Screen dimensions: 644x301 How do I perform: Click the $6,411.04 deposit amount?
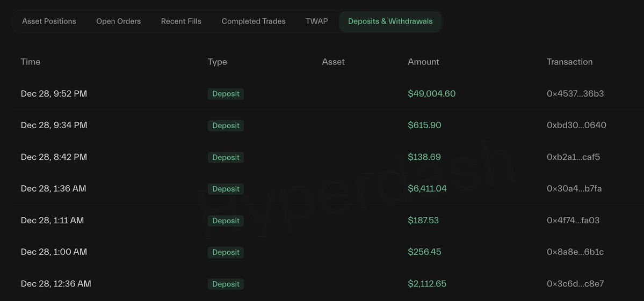click(x=427, y=189)
